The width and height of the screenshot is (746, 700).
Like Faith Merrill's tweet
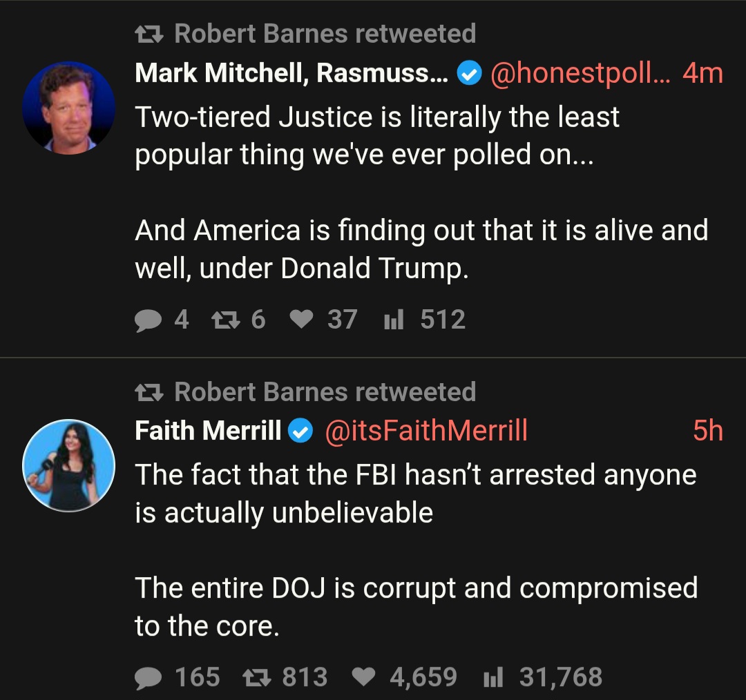coord(363,677)
